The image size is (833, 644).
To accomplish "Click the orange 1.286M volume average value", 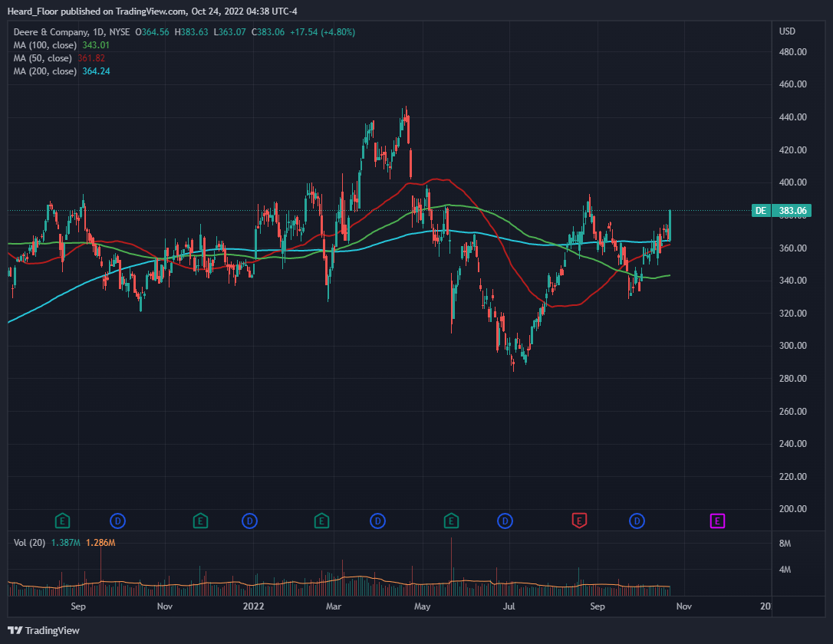I will [100, 543].
